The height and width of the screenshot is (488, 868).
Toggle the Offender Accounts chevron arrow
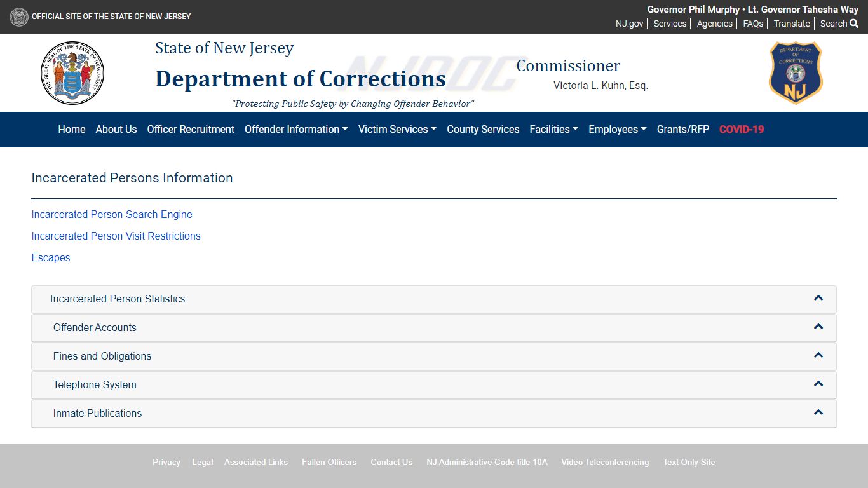pos(818,327)
